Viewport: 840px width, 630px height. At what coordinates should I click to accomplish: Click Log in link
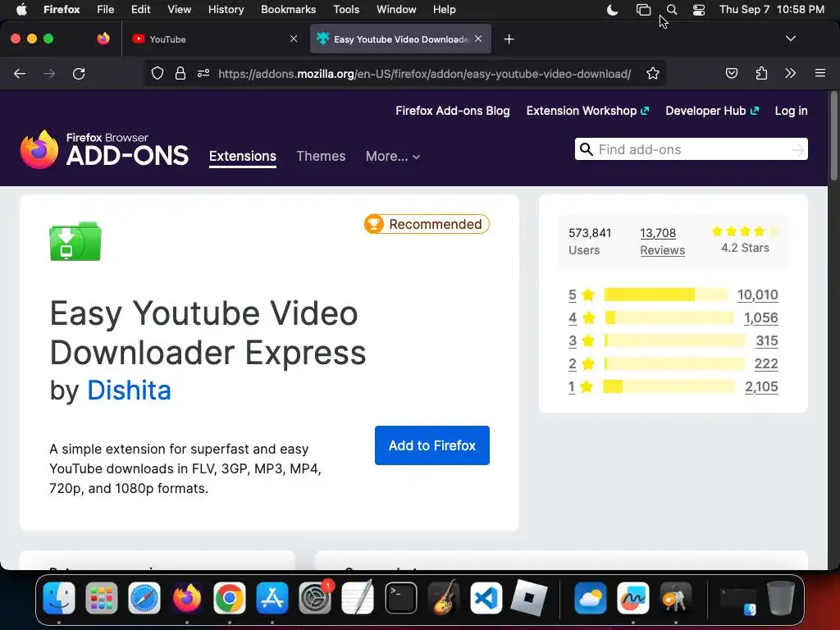click(791, 111)
